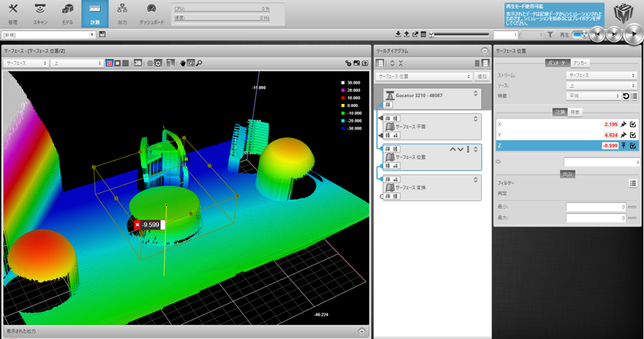Click the 追加 add tool button
The width and height of the screenshot is (644, 339).
[482, 77]
